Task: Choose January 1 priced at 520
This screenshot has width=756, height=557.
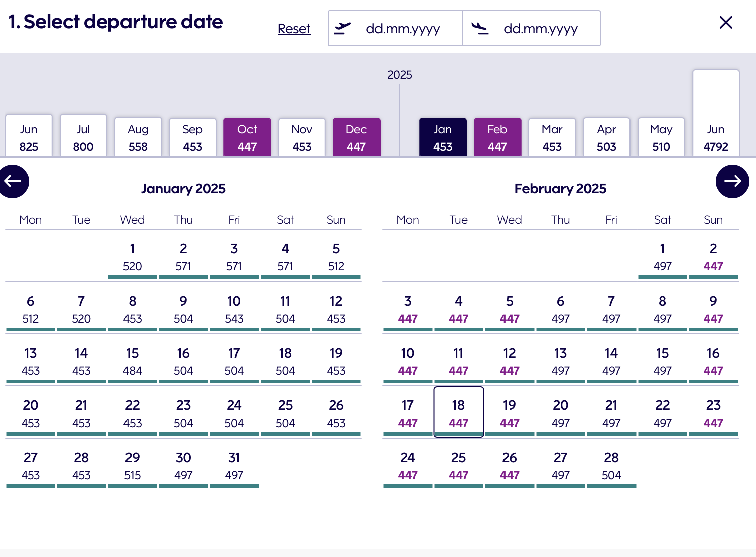Action: [x=133, y=257]
